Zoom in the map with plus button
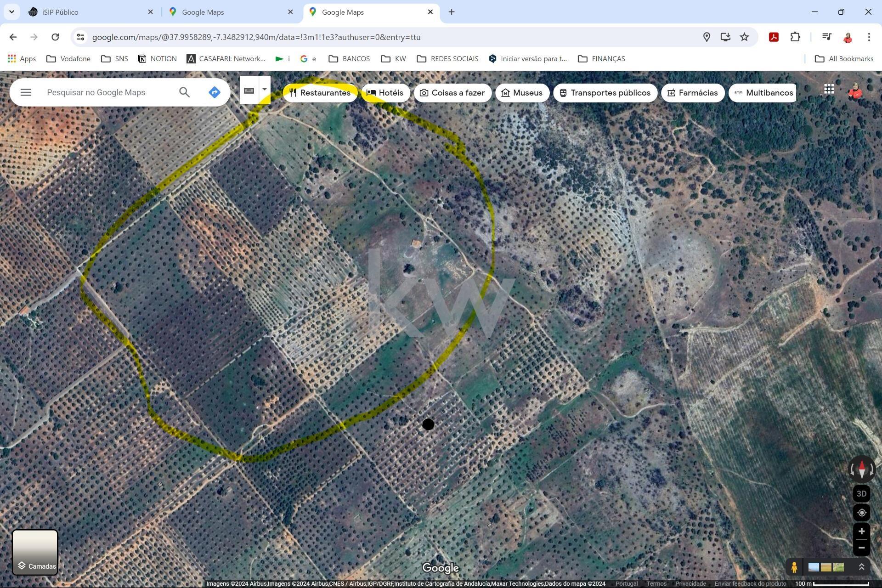The image size is (882, 588). 861,531
